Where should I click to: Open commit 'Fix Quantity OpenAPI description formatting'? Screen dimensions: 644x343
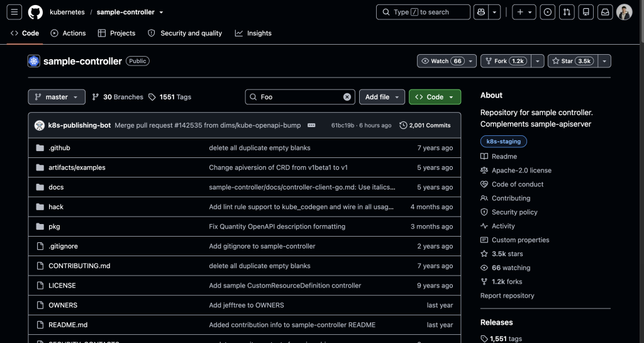click(x=277, y=227)
